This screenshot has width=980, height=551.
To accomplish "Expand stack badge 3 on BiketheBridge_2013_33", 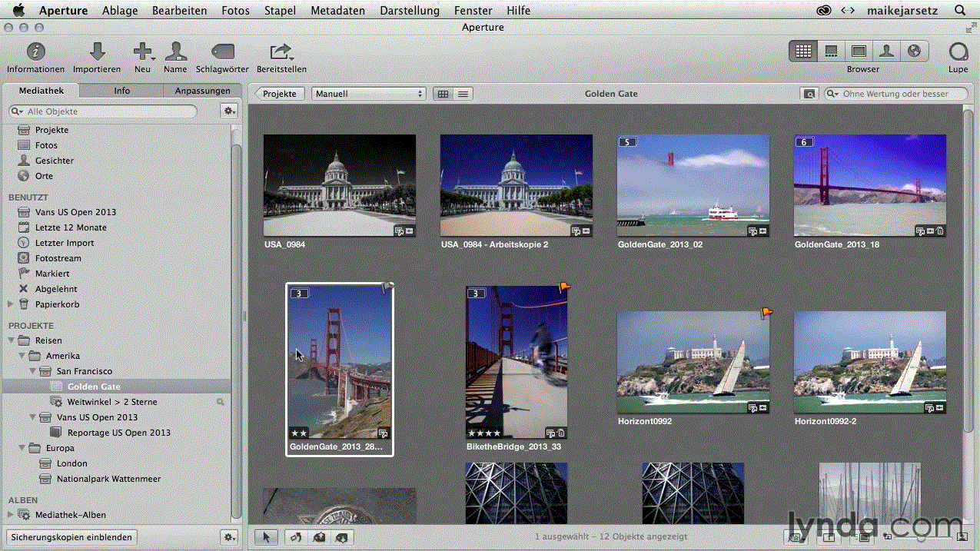I will click(477, 294).
